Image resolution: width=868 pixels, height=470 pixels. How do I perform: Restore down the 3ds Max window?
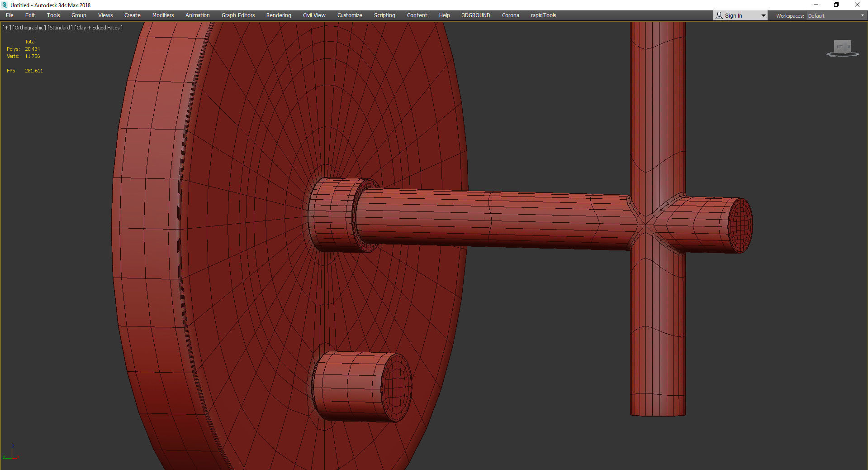tap(836, 5)
